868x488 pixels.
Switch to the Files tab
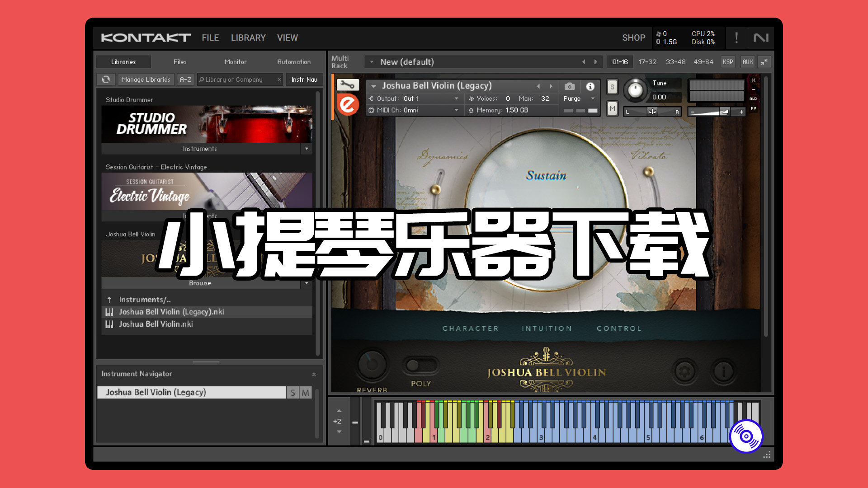click(x=180, y=62)
